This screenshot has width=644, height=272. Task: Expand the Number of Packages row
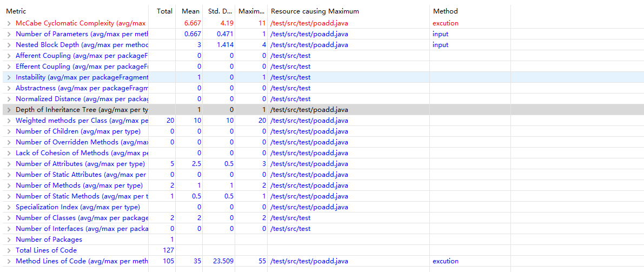9,240
